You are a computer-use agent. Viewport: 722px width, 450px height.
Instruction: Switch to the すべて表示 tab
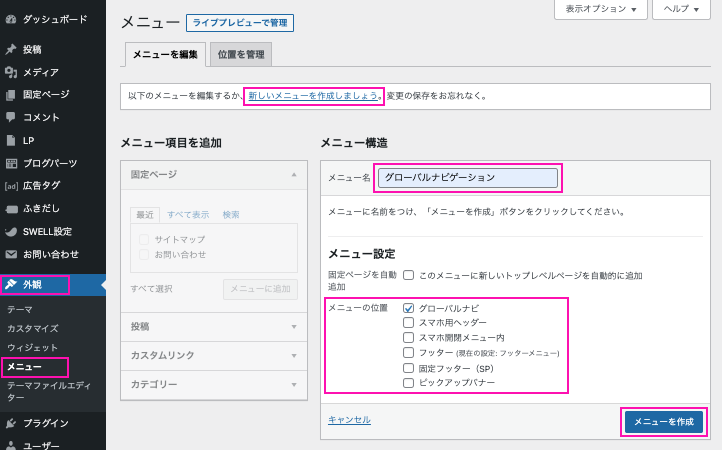[188, 215]
